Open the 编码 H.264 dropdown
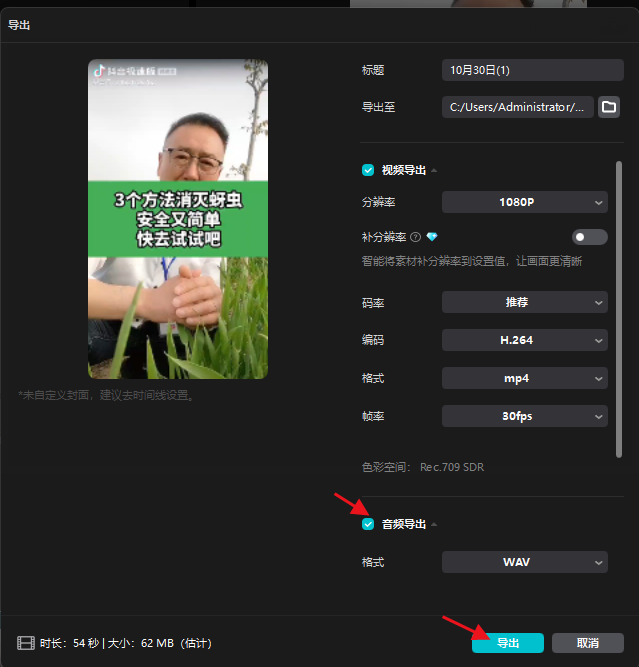This screenshot has width=639, height=667. [x=525, y=340]
